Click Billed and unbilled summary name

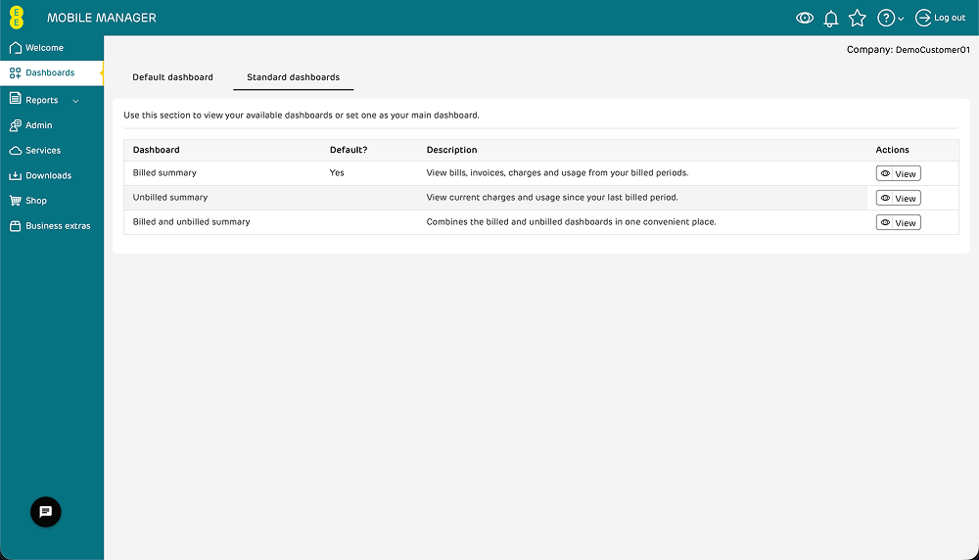[x=192, y=221]
